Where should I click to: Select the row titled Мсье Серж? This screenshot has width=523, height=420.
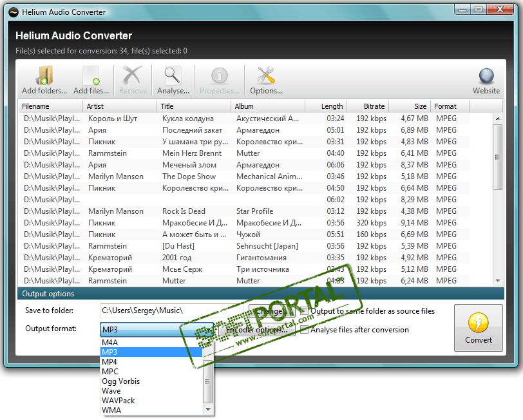[243, 269]
